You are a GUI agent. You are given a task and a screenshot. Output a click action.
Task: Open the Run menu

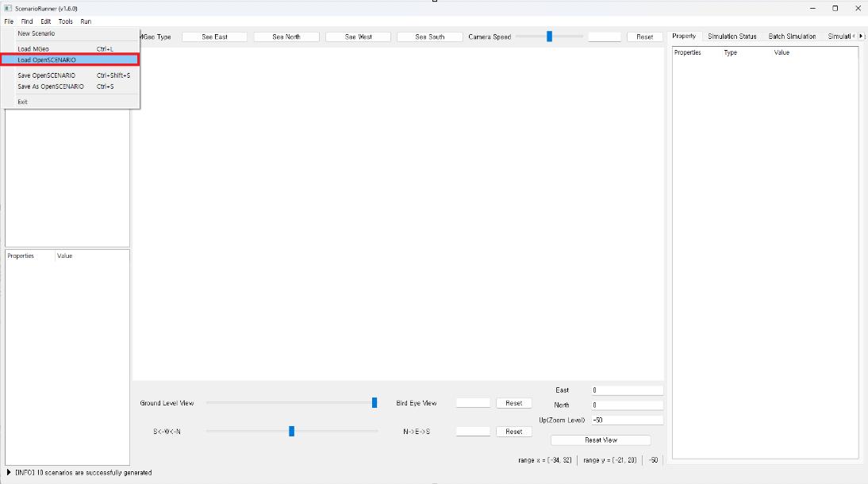point(86,21)
